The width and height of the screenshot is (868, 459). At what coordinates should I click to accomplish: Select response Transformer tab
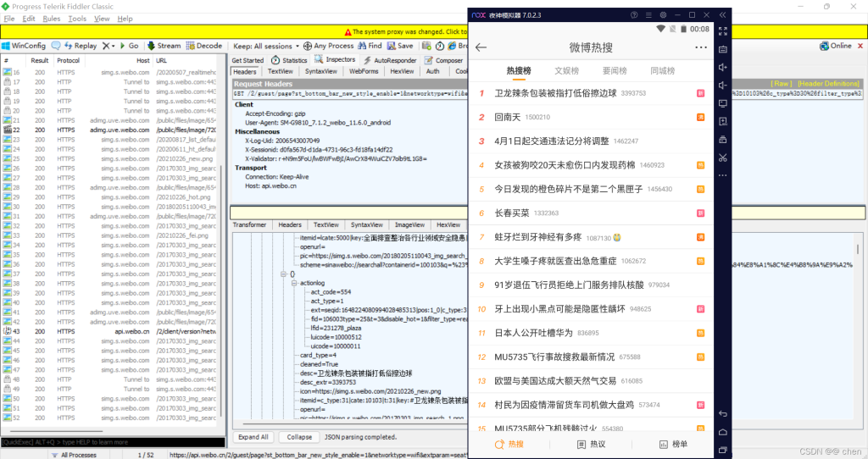click(250, 225)
